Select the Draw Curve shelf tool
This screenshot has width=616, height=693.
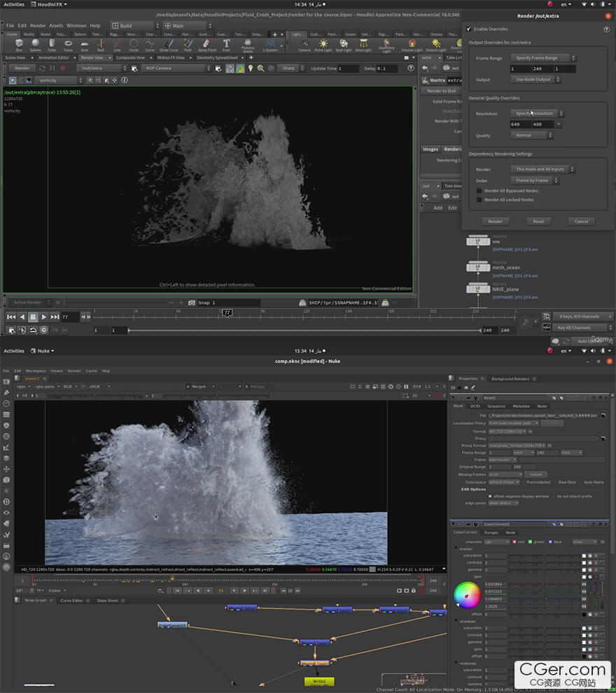(x=169, y=45)
